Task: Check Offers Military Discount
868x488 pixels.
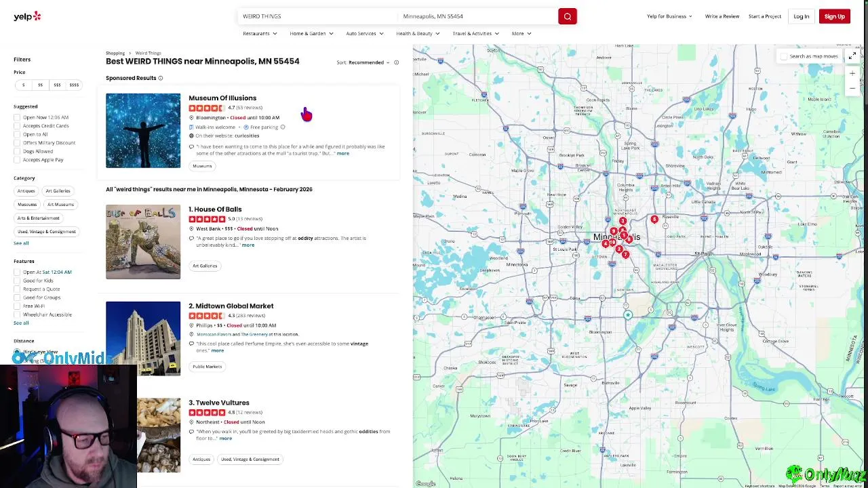Action: click(17, 143)
